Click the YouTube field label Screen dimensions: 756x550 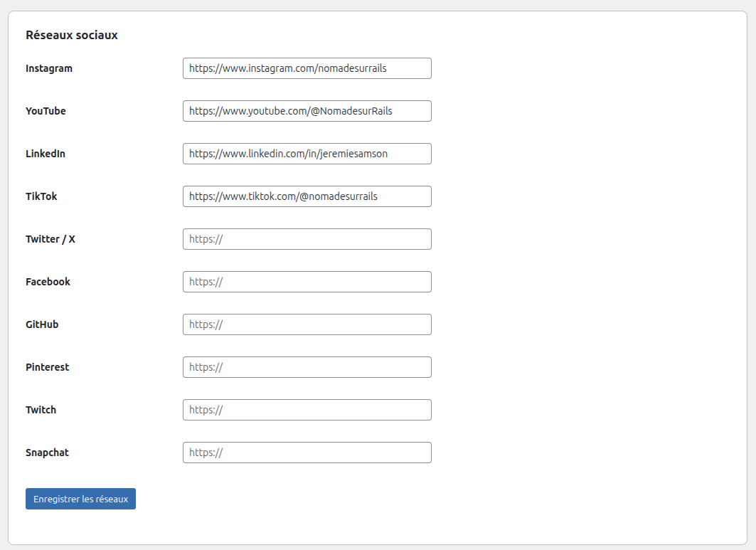(46, 111)
